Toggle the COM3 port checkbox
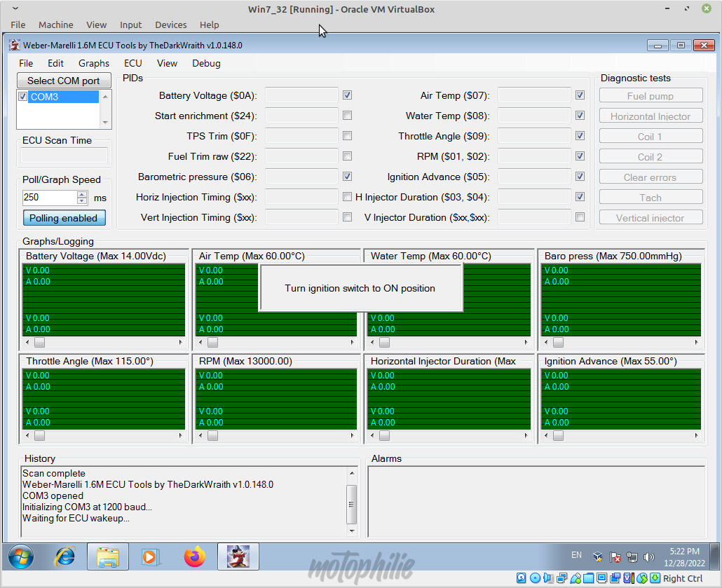Image resolution: width=722 pixels, height=588 pixels. click(22, 97)
